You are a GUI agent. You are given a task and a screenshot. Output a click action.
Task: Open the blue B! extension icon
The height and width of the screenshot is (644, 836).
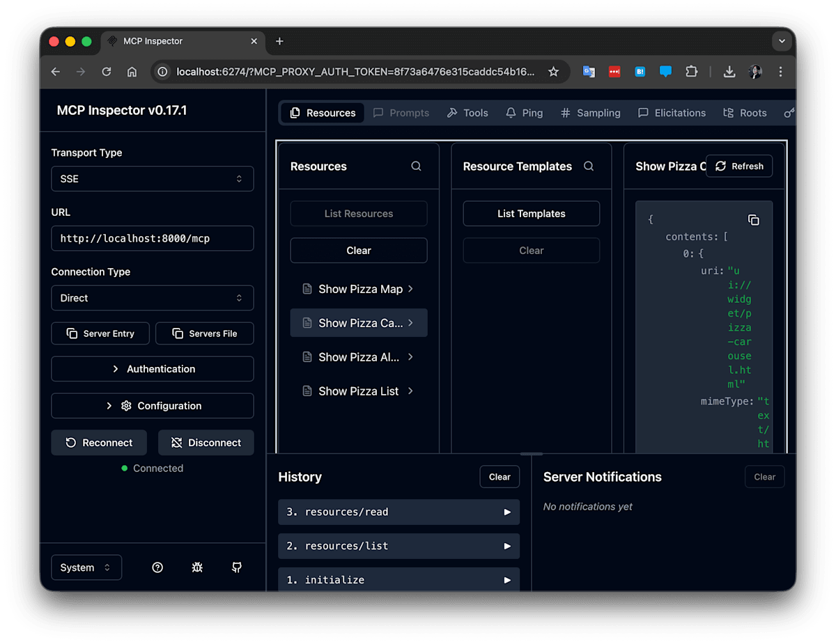click(640, 72)
